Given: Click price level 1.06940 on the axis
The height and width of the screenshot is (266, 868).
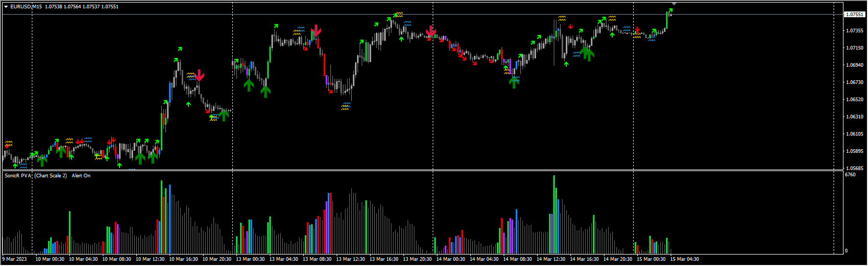Looking at the screenshot, I should [854, 65].
